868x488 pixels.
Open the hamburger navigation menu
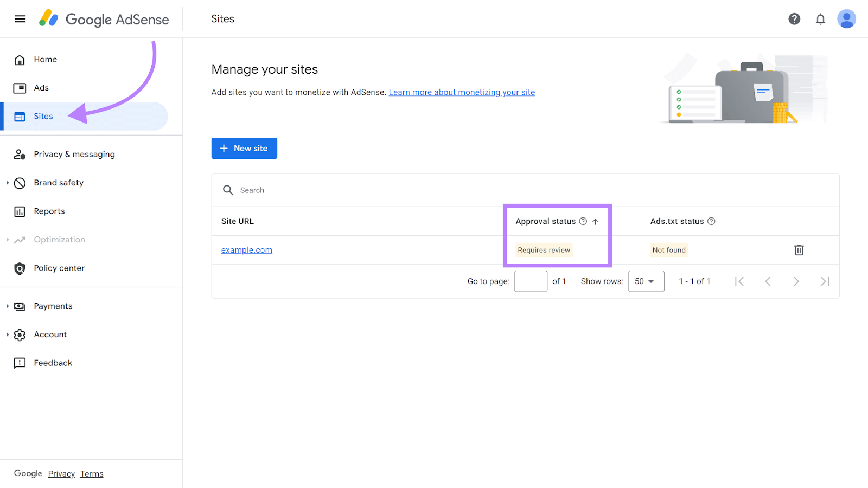20,18
